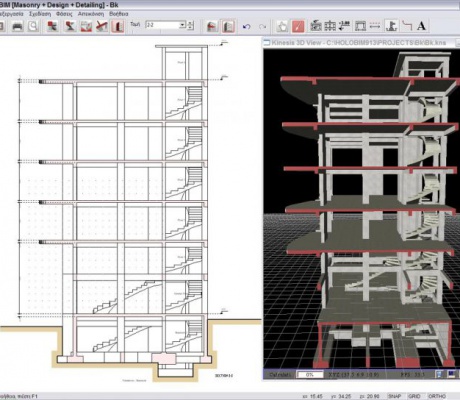Viewport: 460px width, 400px height.
Task: Toggle SNAP mode in status bar
Action: (394, 396)
